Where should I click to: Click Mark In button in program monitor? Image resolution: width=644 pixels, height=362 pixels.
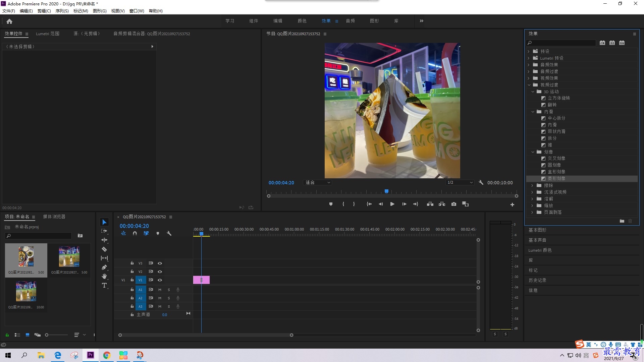point(343,204)
